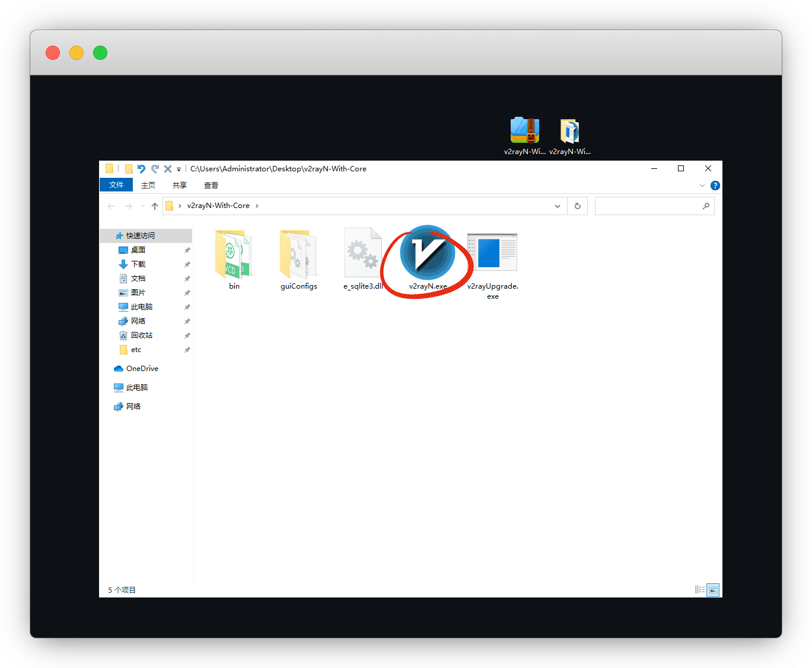Image resolution: width=812 pixels, height=668 pixels.
Task: Open 图片 in quick access
Action: point(138,293)
